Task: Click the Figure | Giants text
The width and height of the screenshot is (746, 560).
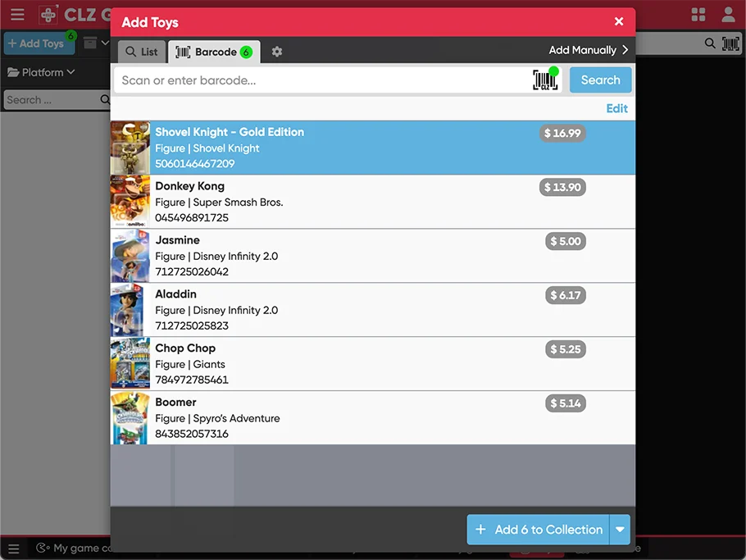Action: (190, 365)
